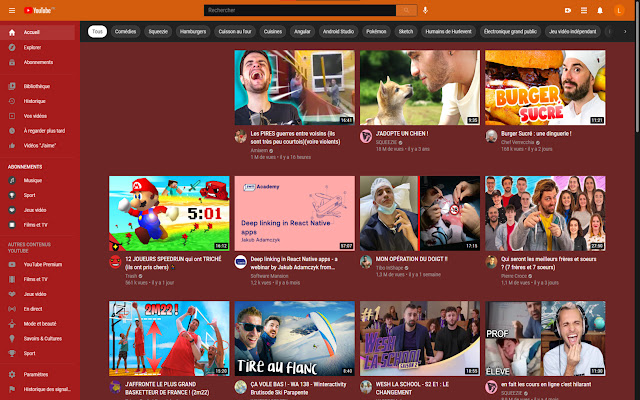This screenshot has width=640, height=400.
Task: Open the hamburger guide menu
Action: [x=9, y=9]
